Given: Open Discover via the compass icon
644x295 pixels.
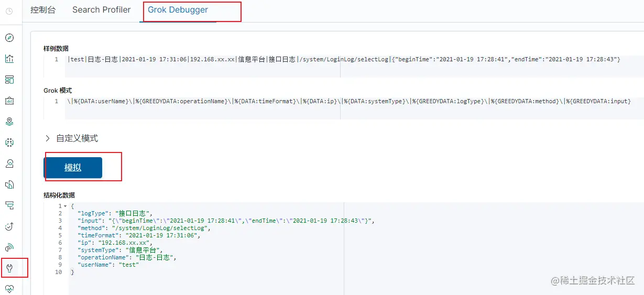Looking at the screenshot, I should (9, 38).
